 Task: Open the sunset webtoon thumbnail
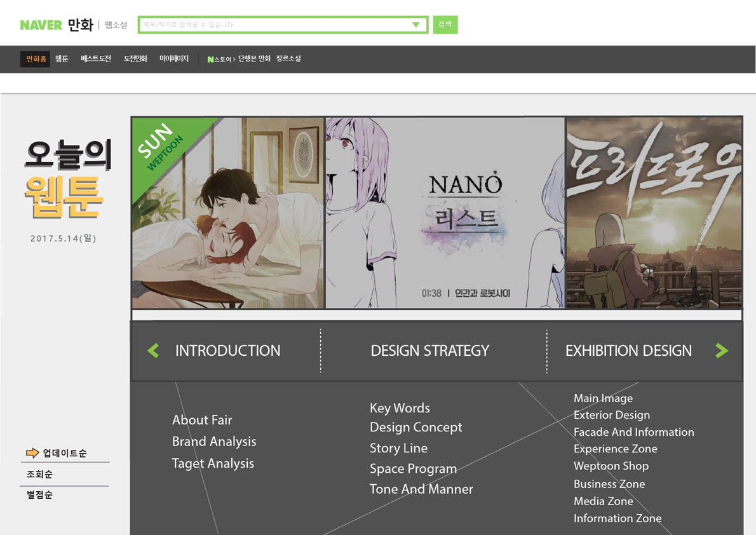pos(654,213)
